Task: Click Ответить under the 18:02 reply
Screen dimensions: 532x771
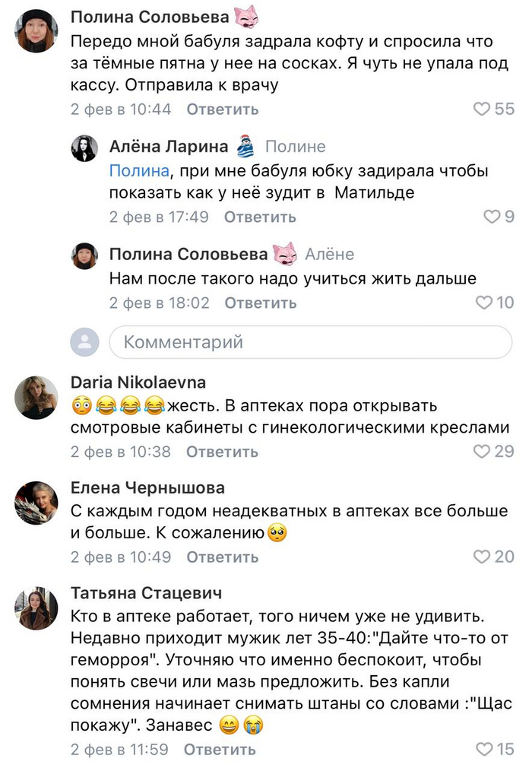Action: (261, 303)
